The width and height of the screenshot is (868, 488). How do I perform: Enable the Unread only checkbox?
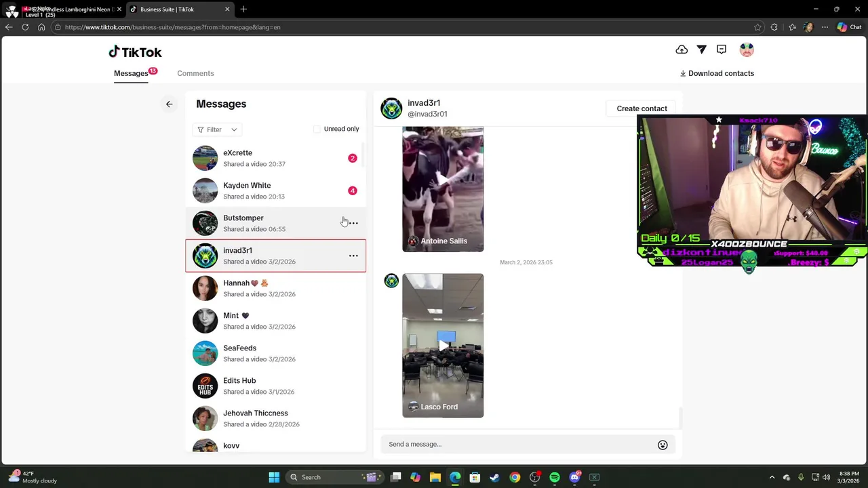(x=317, y=129)
